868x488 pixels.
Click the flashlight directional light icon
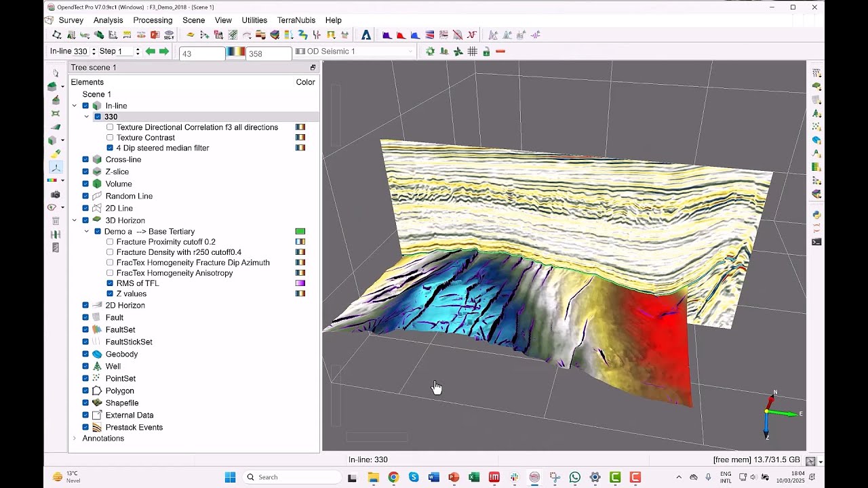(x=56, y=153)
